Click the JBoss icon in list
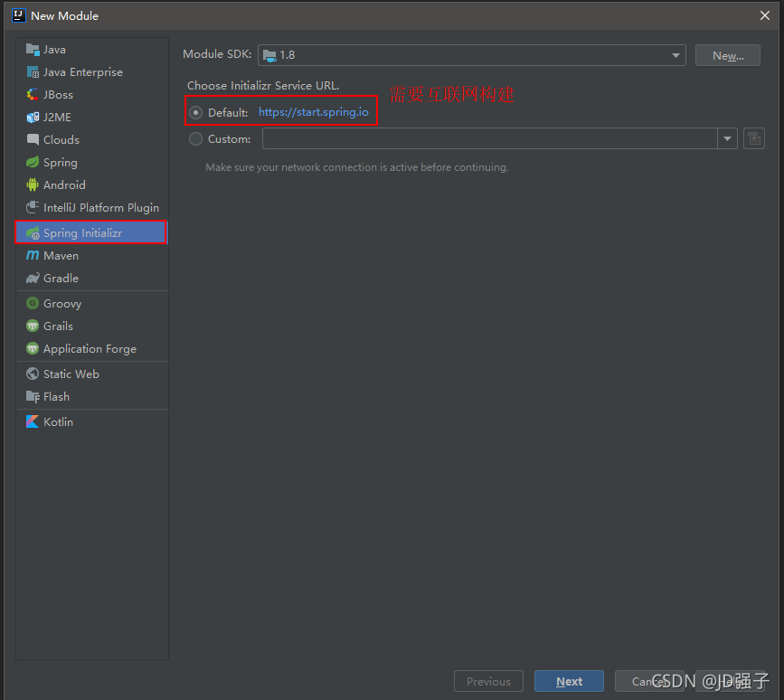This screenshot has height=700, width=784. 33,94
